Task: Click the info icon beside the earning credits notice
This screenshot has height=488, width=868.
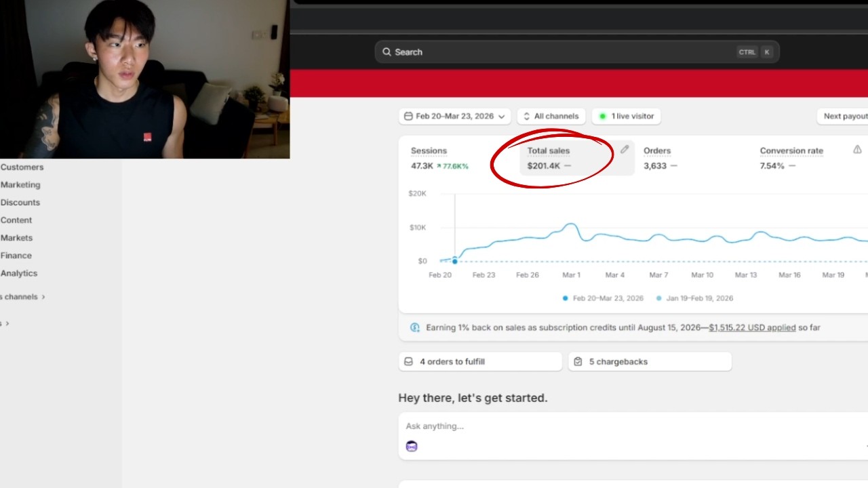Action: pyautogui.click(x=415, y=327)
